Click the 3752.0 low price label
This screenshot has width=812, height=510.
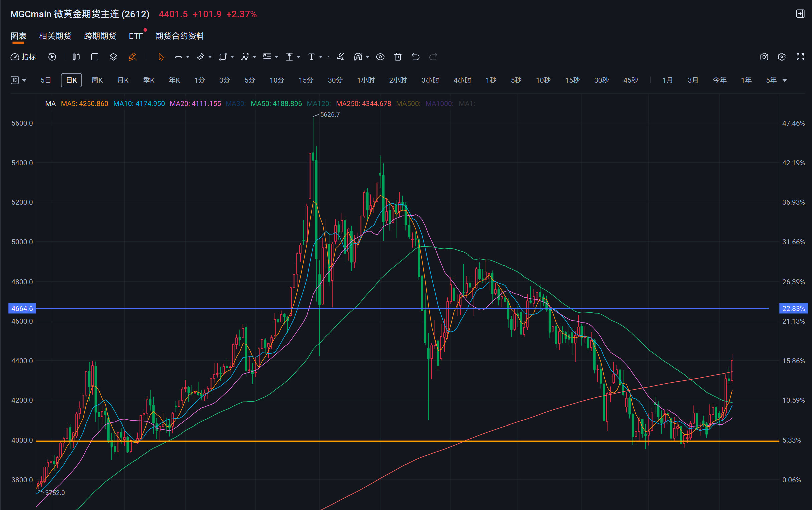[x=55, y=492]
